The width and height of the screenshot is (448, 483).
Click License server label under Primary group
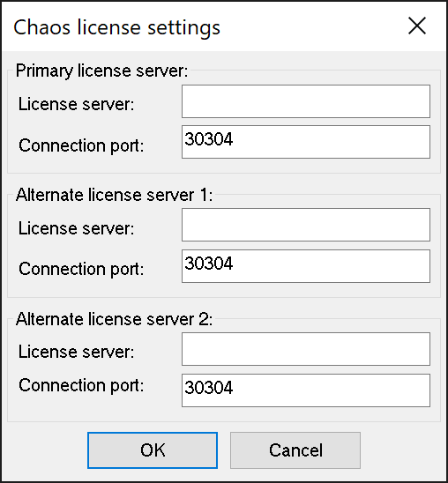77,104
